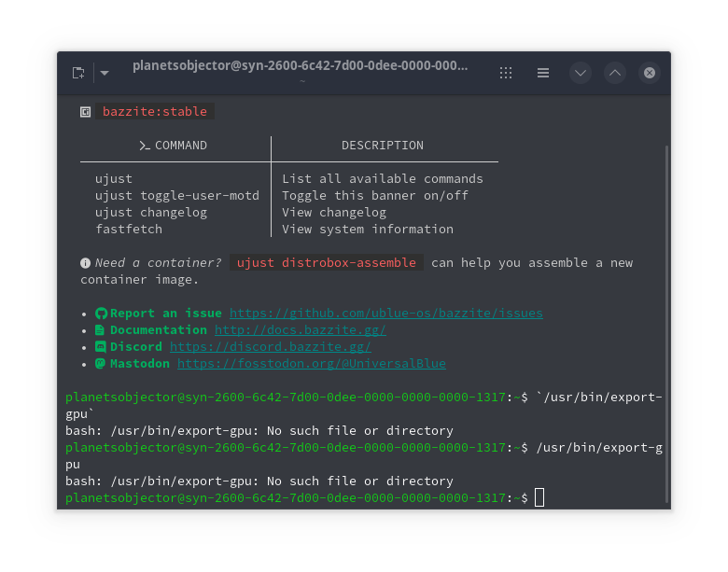Minimize the terminal window
This screenshot has height=572, width=728.
(581, 73)
